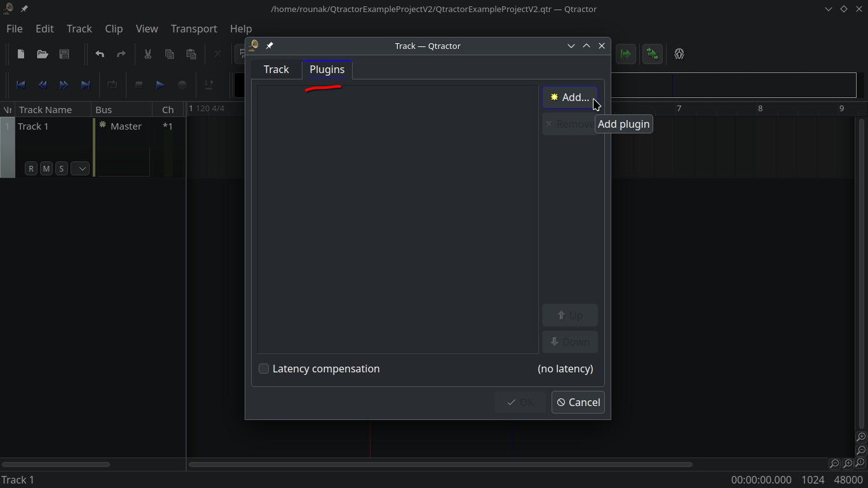This screenshot has height=488, width=868.
Task: Open the Track menu
Action: pos(79,29)
